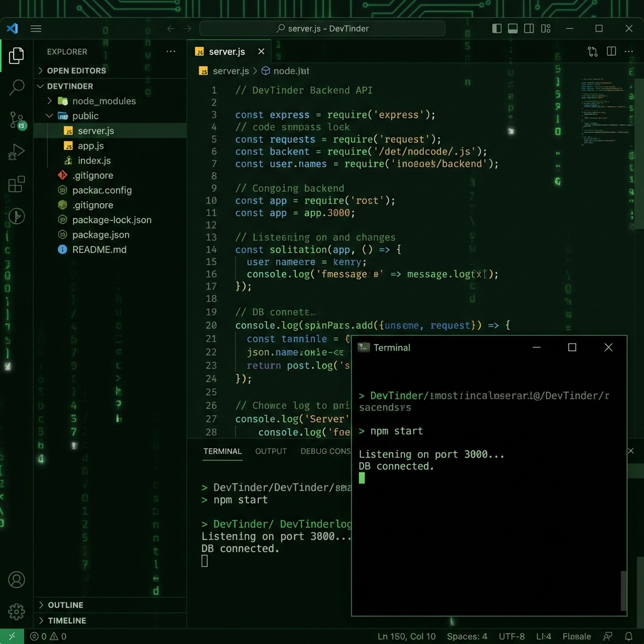Open the Explorer view in activity bar

16,56
